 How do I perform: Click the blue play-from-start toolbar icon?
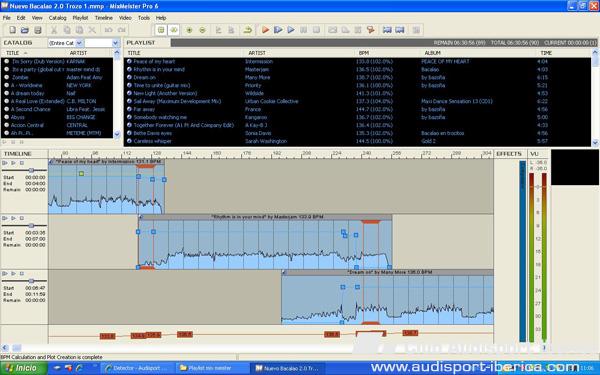[278, 30]
